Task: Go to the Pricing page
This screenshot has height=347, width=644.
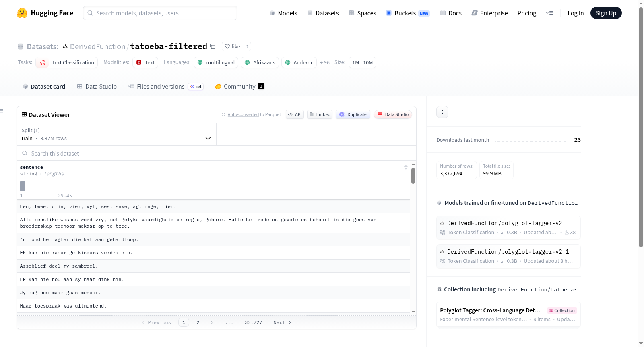Action: pos(527,13)
